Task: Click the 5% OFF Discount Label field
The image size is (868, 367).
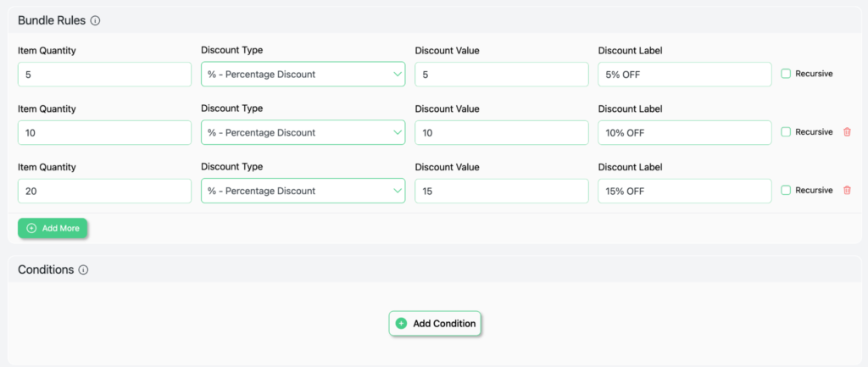Action: tap(684, 75)
